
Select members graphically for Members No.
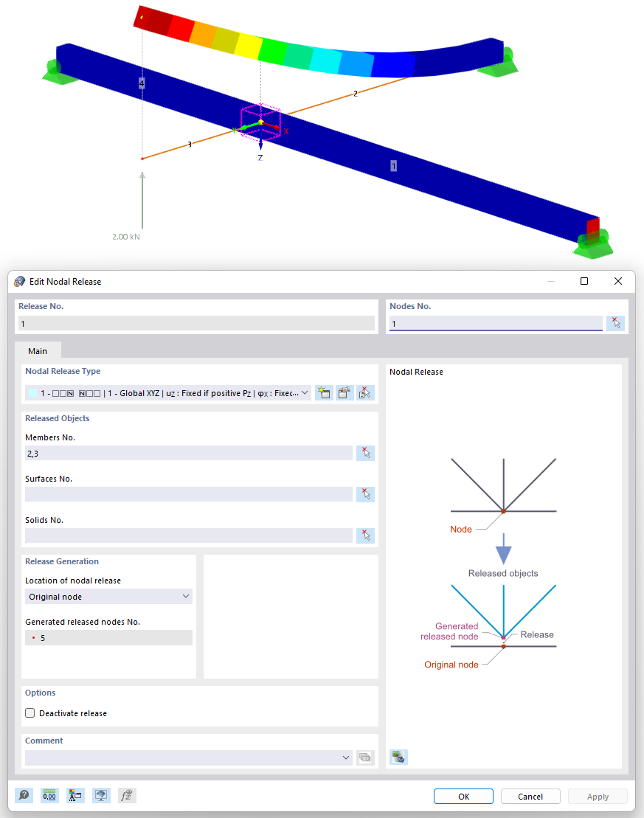(365, 453)
